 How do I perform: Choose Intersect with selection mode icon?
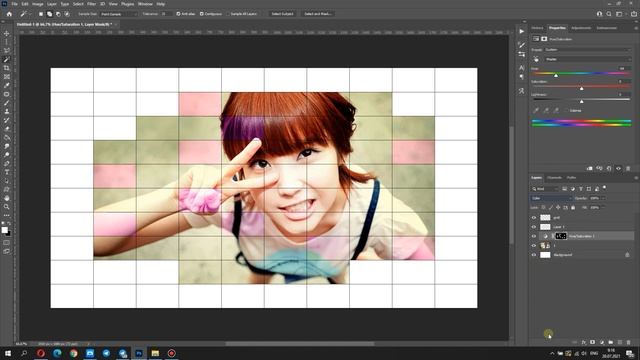click(67, 14)
